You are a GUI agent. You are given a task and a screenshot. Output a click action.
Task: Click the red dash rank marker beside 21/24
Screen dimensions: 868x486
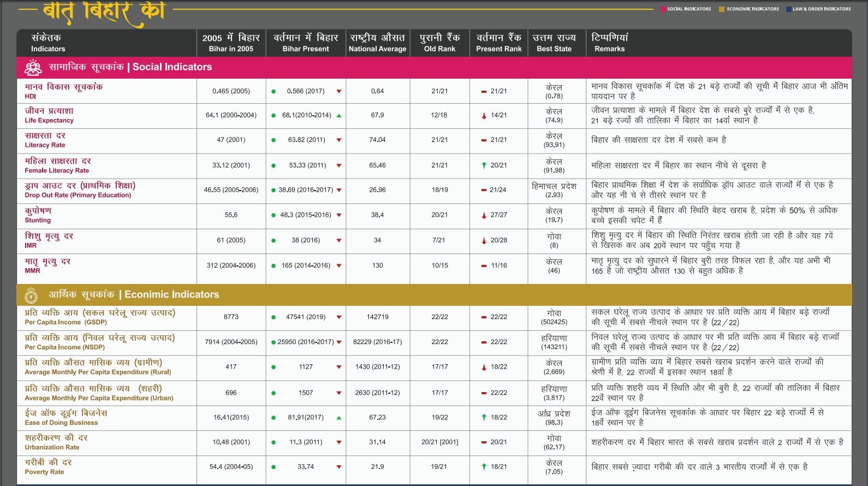[x=484, y=190]
